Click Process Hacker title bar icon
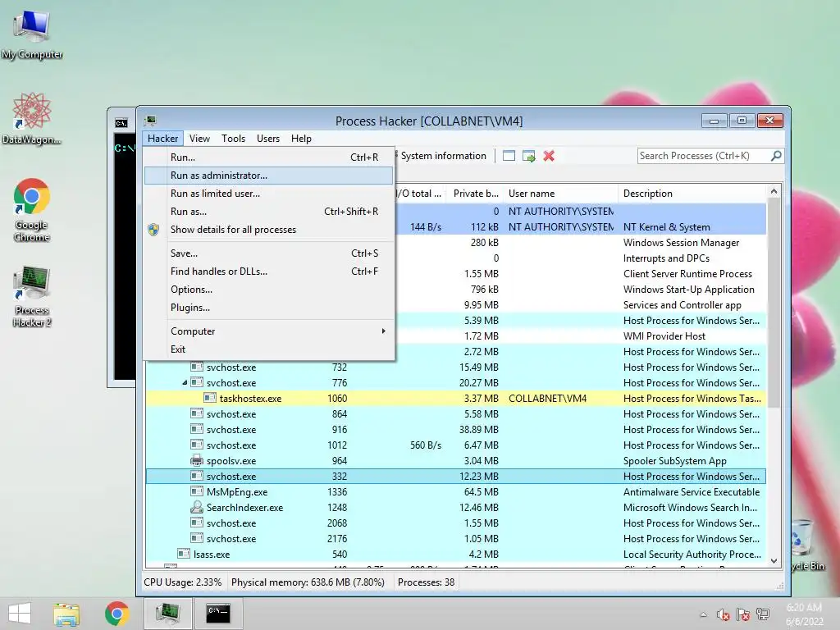The image size is (840, 630). point(151,121)
